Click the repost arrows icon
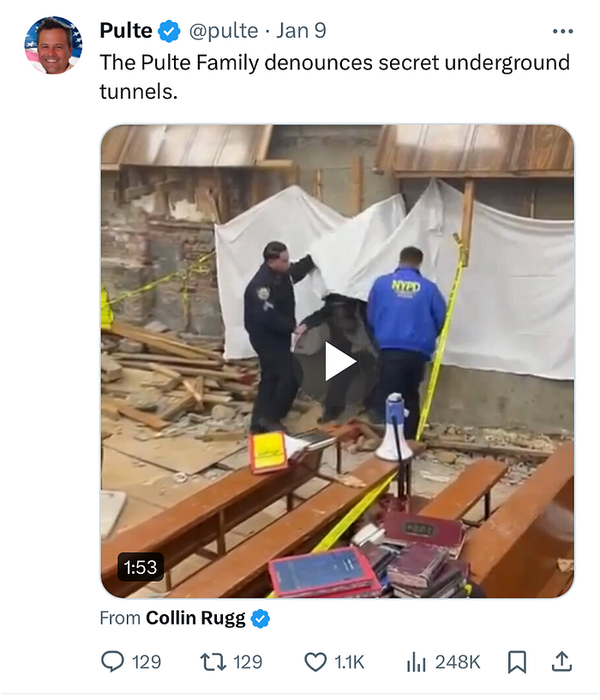 (x=213, y=662)
